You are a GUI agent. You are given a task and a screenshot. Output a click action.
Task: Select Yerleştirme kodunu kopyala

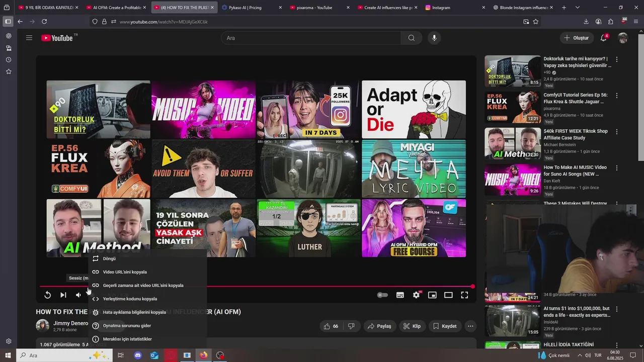click(147, 299)
